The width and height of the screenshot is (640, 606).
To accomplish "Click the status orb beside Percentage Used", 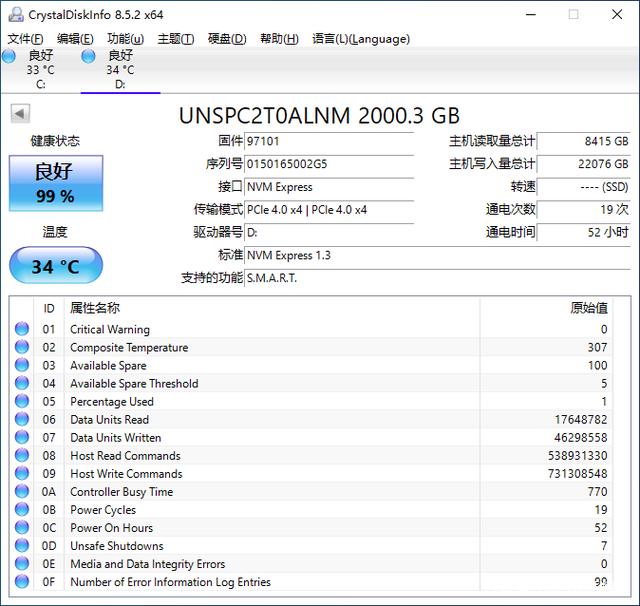I will pos(22,401).
